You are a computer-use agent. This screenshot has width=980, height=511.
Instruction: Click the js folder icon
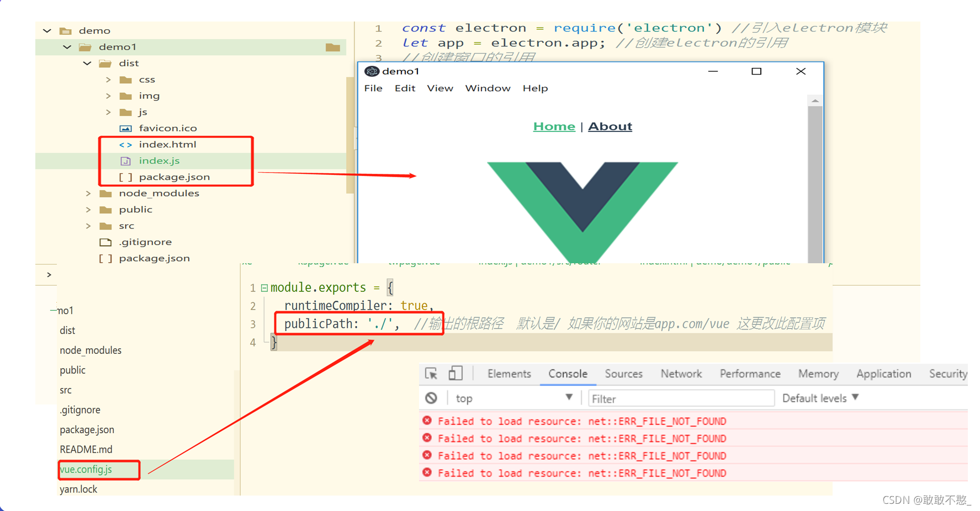126,113
